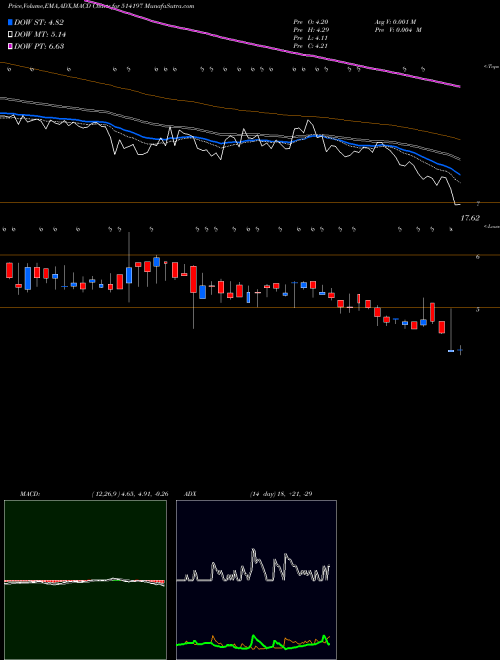500x660 pixels.
Task: Open the dark blue ADX indicator chart
Action: pyautogui.click(x=256, y=580)
